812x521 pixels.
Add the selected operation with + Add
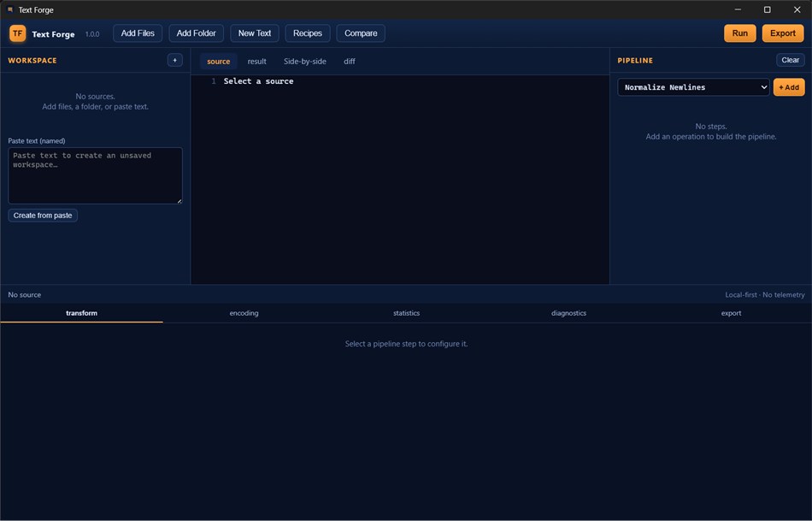(789, 87)
